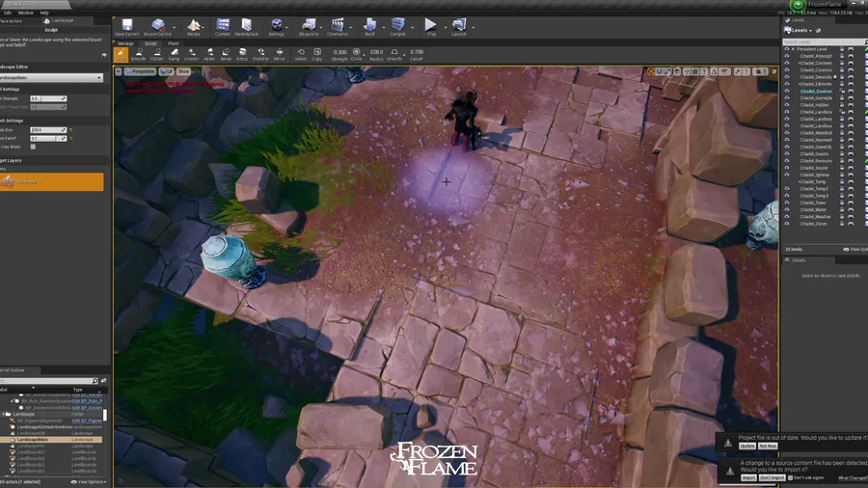Toggle visibility of Citadel_Quests level
Image resolution: width=868 pixels, height=488 pixels.
[x=787, y=153]
